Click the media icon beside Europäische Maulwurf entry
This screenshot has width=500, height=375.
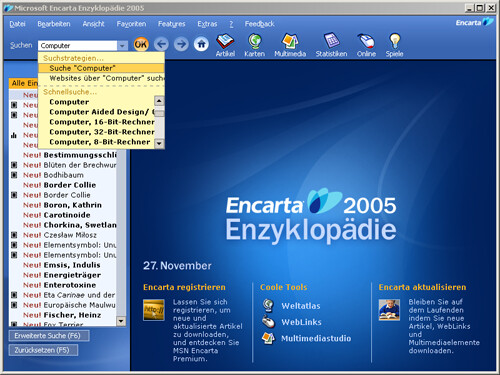click(x=14, y=305)
